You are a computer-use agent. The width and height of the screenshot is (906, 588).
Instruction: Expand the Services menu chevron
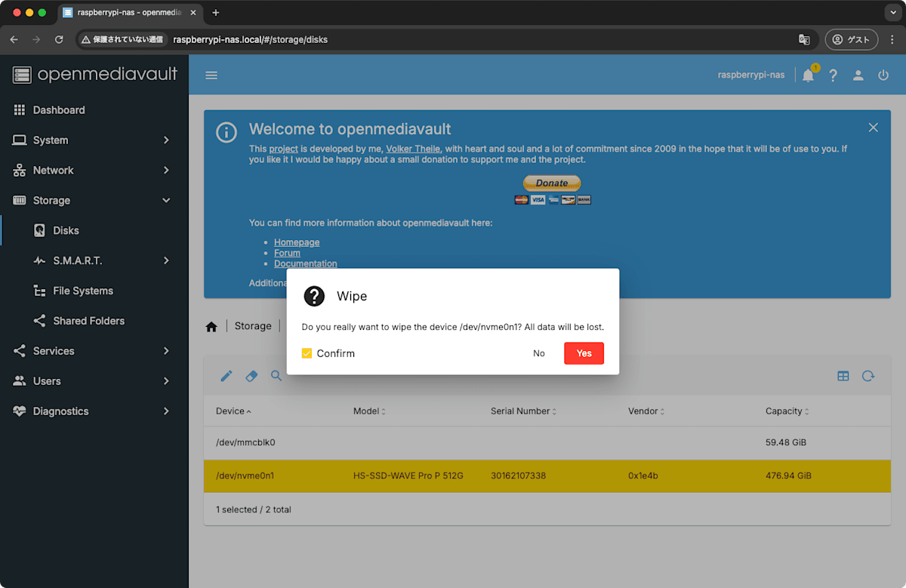[x=166, y=351]
